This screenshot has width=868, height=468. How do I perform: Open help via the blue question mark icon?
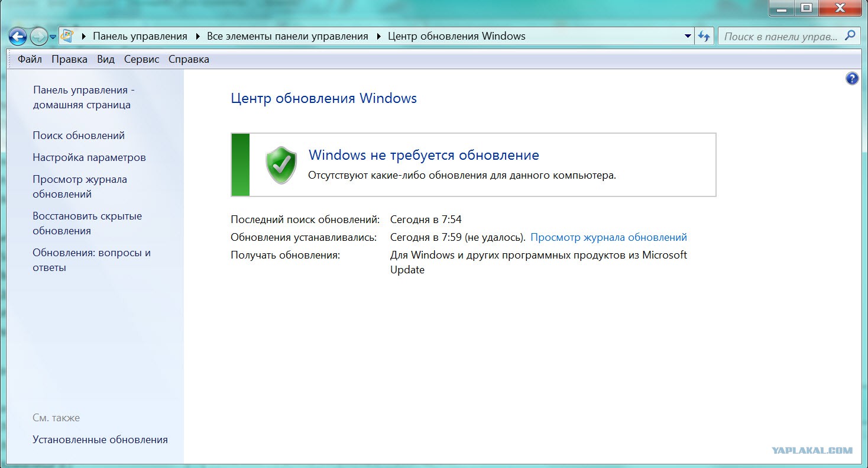[x=852, y=79]
